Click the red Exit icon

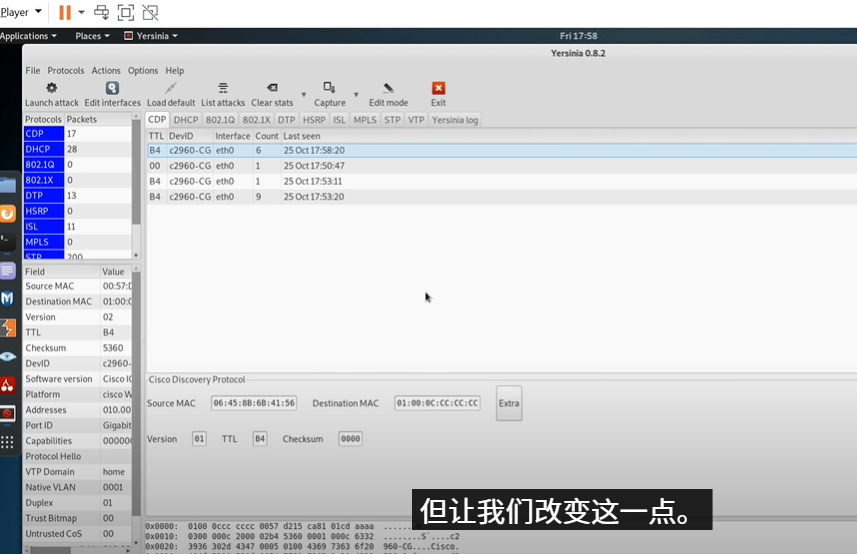438,88
